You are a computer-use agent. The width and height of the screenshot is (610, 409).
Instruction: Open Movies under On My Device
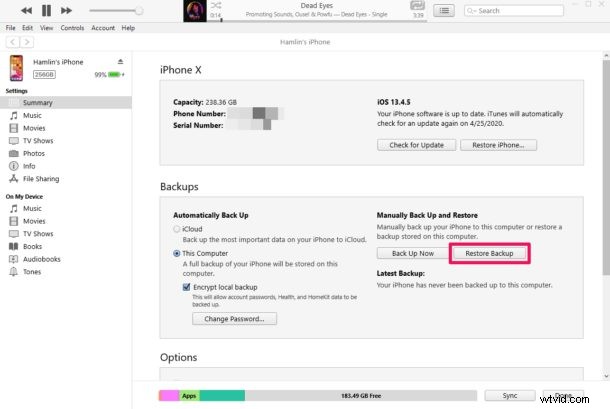34,221
